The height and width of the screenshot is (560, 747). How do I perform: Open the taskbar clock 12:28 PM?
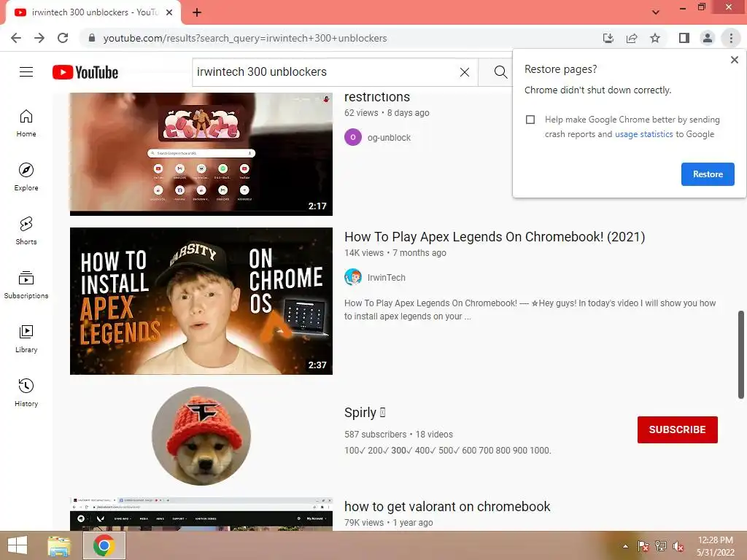click(715, 546)
